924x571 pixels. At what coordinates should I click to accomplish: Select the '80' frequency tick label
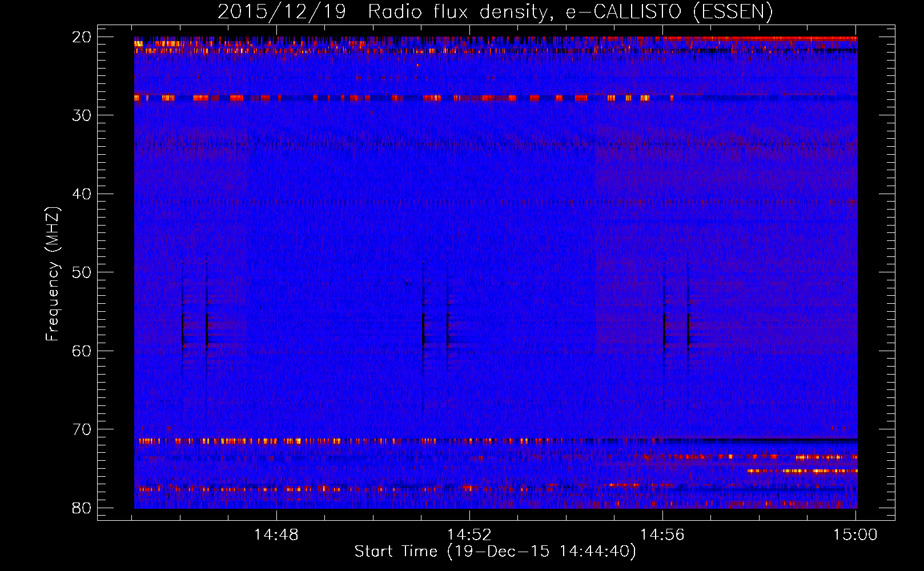[x=82, y=508]
